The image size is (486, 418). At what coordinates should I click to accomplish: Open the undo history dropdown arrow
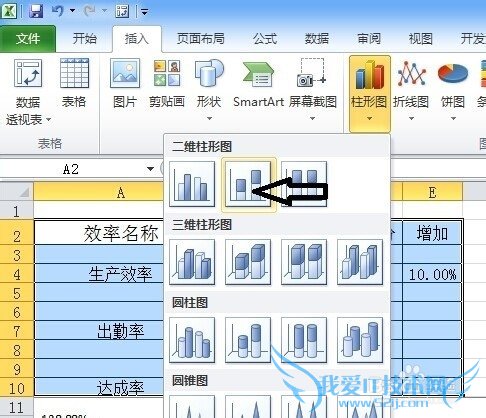[x=72, y=11]
